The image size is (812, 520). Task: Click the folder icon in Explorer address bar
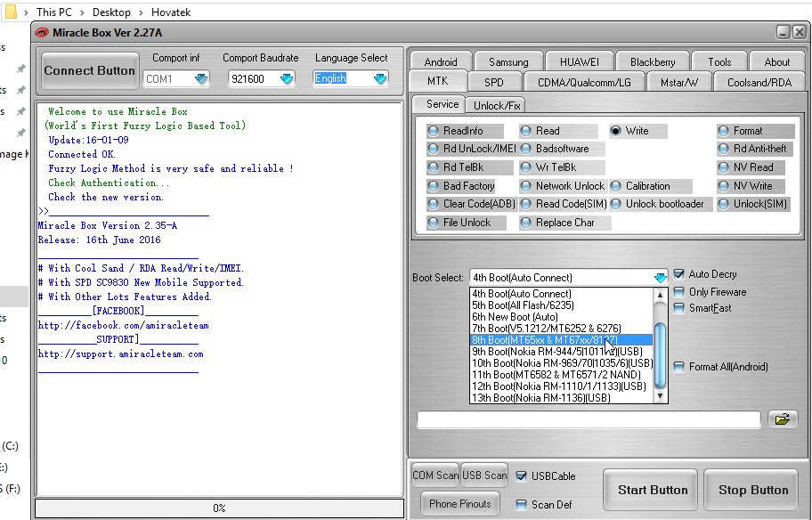(11, 12)
